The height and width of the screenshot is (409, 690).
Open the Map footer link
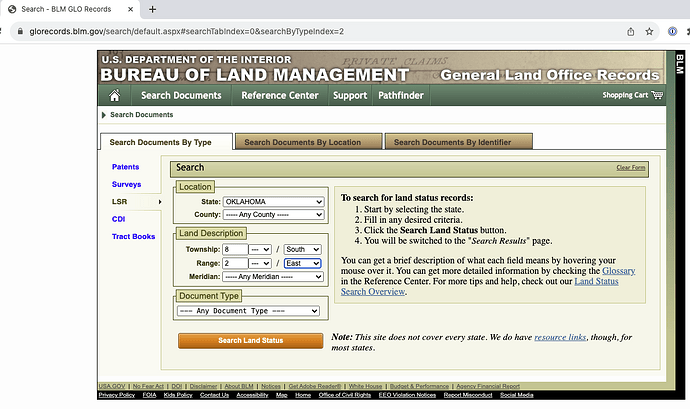[282, 395]
